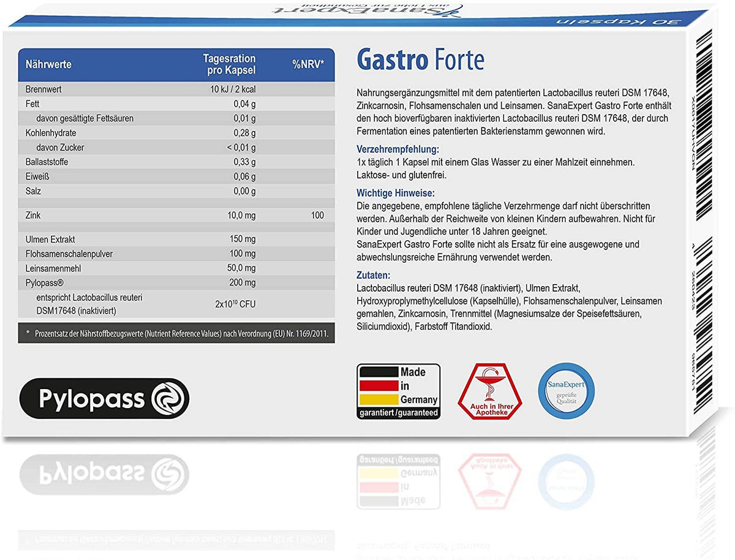Select the 'Pylopass®' table row label

(46, 283)
